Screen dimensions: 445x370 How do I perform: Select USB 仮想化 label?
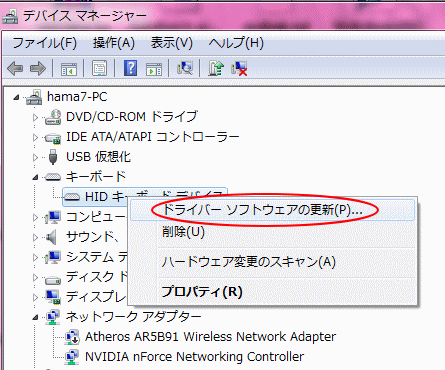[98, 157]
